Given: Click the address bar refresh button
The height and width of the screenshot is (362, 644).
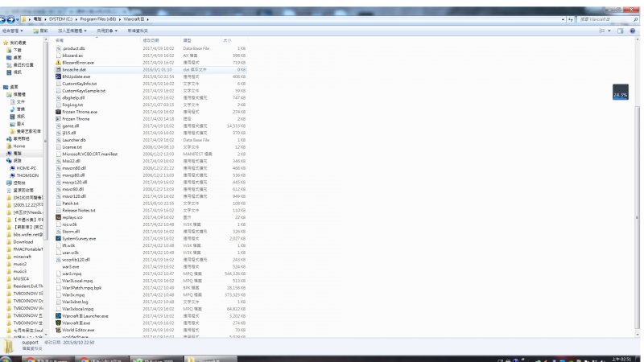Looking at the screenshot, I should pos(571,19).
